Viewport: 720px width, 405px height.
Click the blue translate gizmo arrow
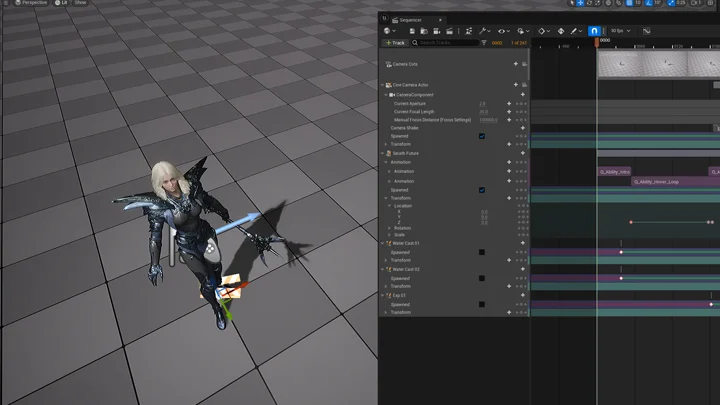[239, 223]
